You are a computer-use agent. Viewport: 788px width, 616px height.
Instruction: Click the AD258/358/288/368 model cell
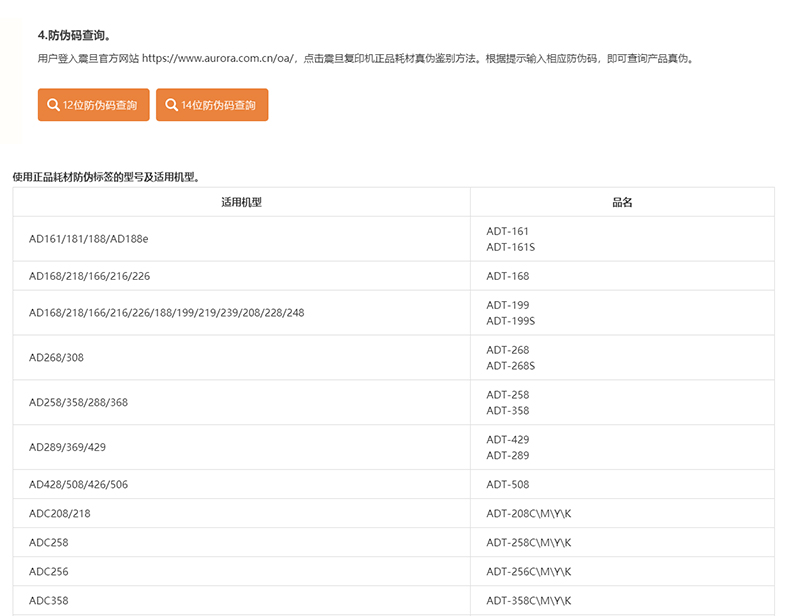tap(79, 403)
